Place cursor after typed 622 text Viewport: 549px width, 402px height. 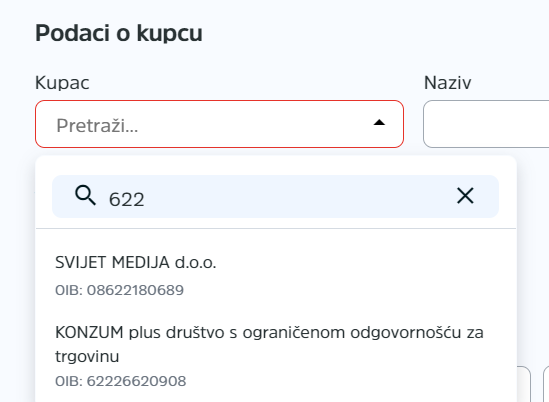coord(145,199)
